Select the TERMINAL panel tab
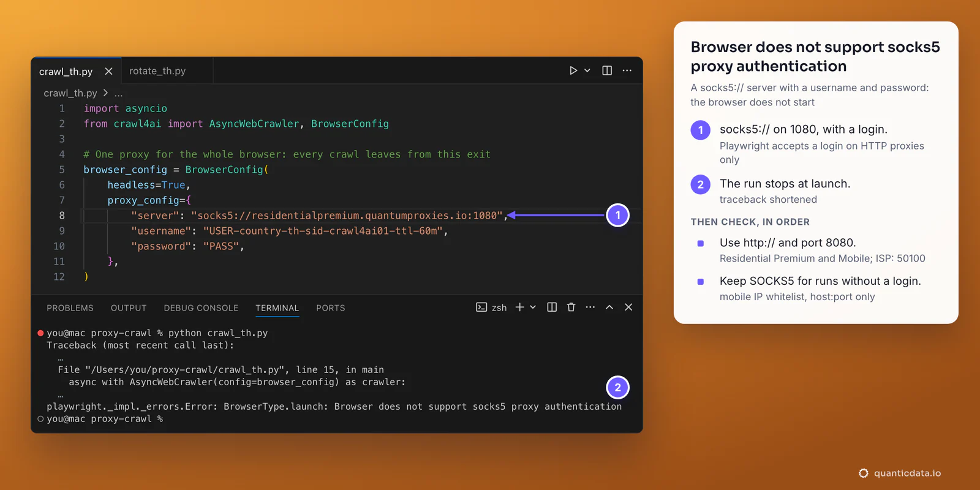 (x=277, y=308)
